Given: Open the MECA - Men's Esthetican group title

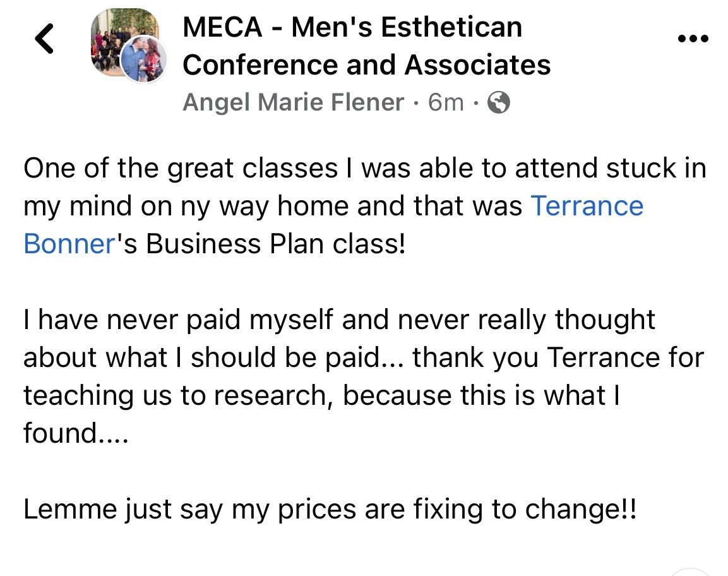Looking at the screenshot, I should pos(352,28).
